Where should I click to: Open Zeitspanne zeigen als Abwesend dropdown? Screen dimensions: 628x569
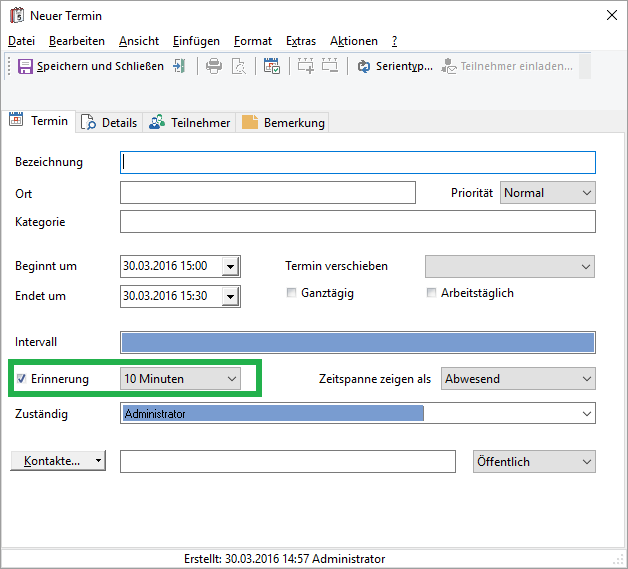tap(518, 378)
